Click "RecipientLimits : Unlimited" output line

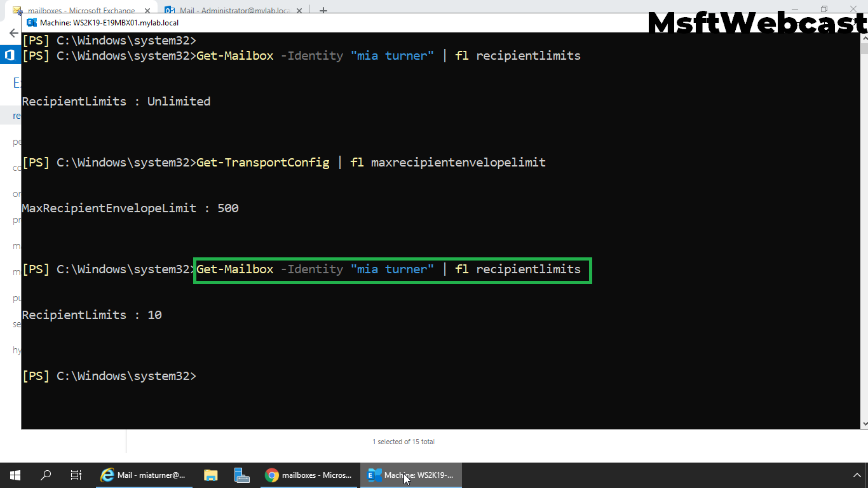(x=116, y=102)
